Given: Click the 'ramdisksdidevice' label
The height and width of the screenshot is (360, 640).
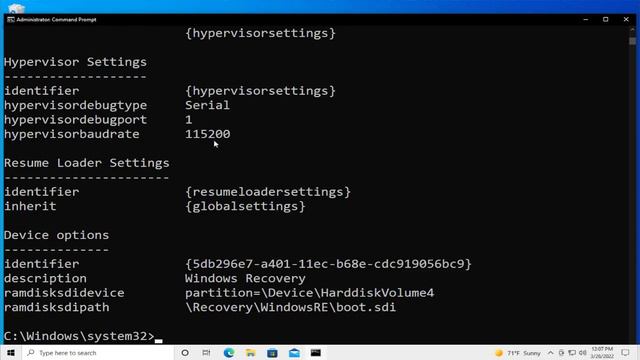Looking at the screenshot, I should (64, 293).
